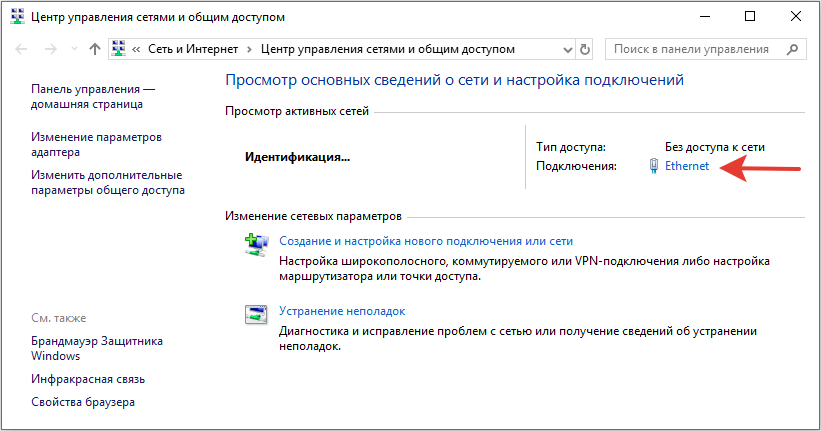This screenshot has width=821, height=431.
Task: Click the Ethernet adapter icon
Action: click(x=653, y=166)
